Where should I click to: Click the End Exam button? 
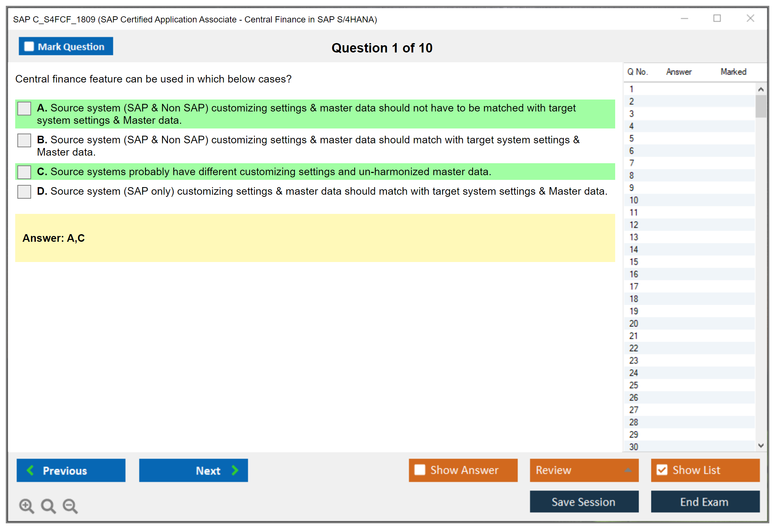point(705,502)
